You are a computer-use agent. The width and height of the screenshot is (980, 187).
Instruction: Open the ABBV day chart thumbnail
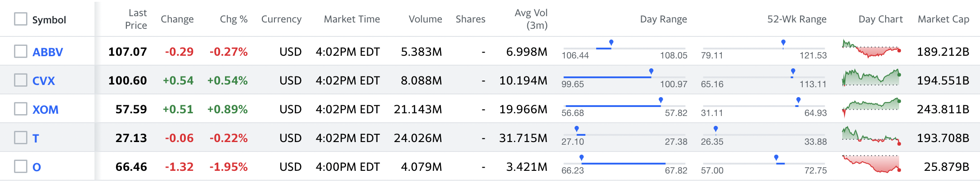[872, 49]
